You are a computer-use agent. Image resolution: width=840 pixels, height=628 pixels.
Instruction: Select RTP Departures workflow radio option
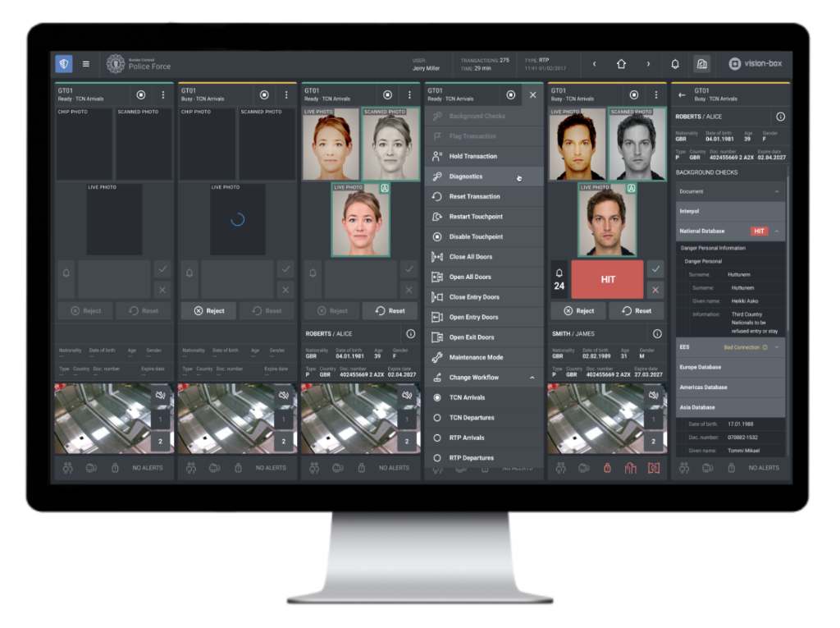click(437, 458)
